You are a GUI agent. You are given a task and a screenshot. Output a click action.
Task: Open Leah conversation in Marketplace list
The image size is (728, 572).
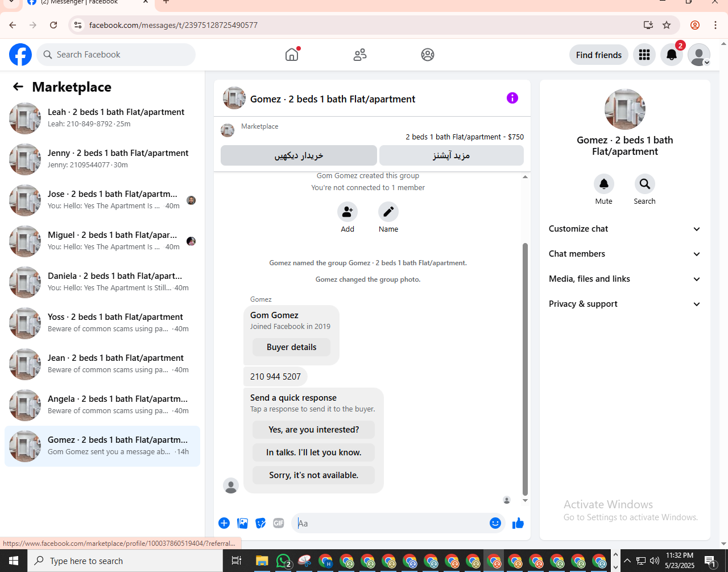pyautogui.click(x=102, y=118)
